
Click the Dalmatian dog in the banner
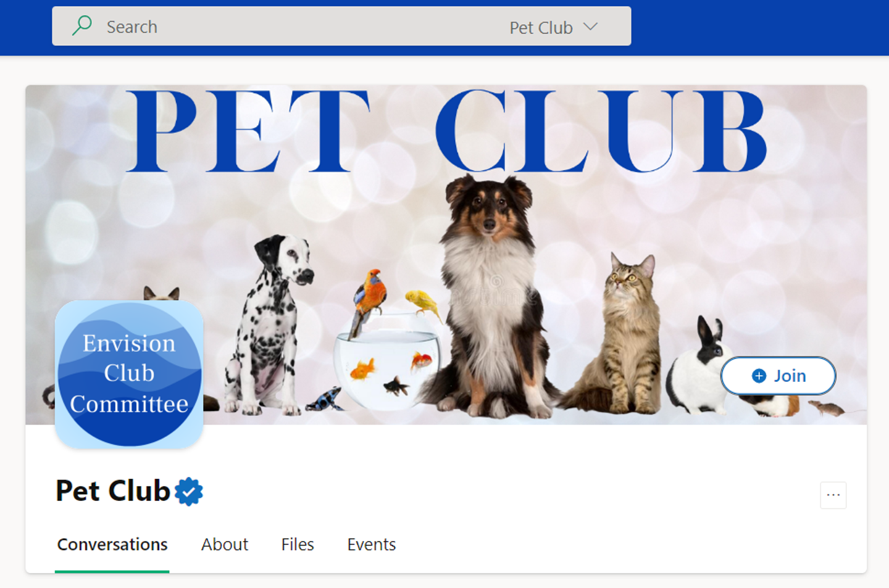tap(267, 324)
